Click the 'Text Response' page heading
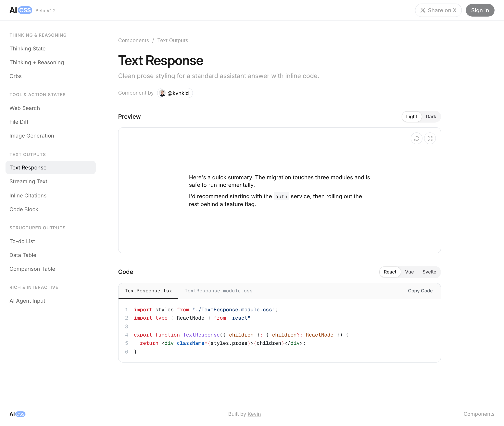 (x=160, y=60)
